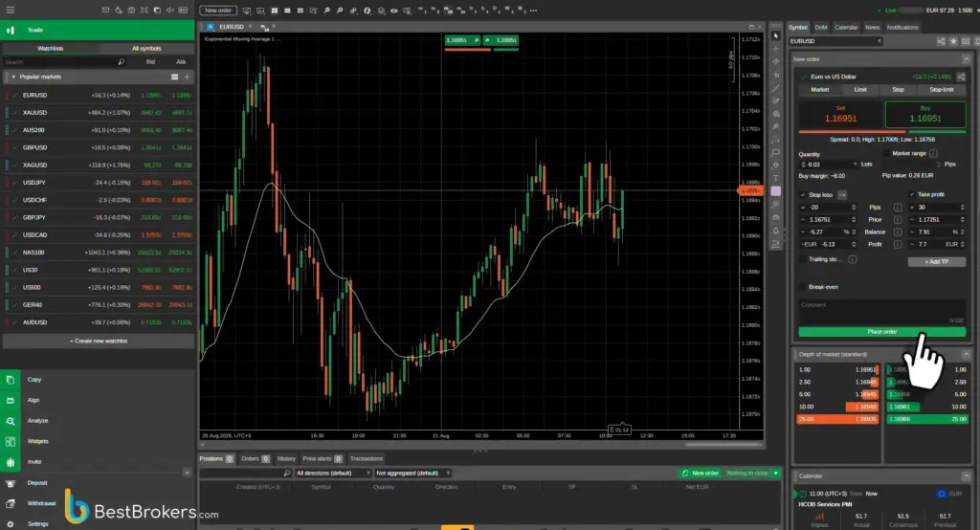Click the Place order button
The width and height of the screenshot is (980, 530).
(881, 332)
